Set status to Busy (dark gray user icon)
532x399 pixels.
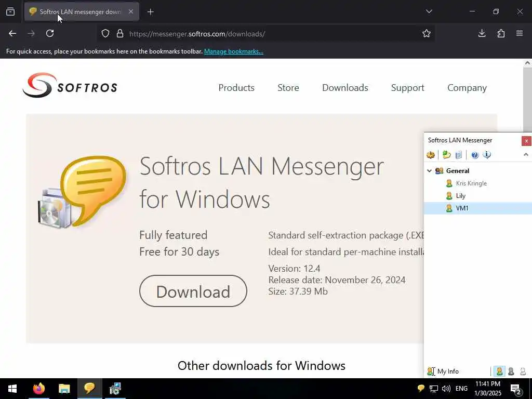pos(511,371)
